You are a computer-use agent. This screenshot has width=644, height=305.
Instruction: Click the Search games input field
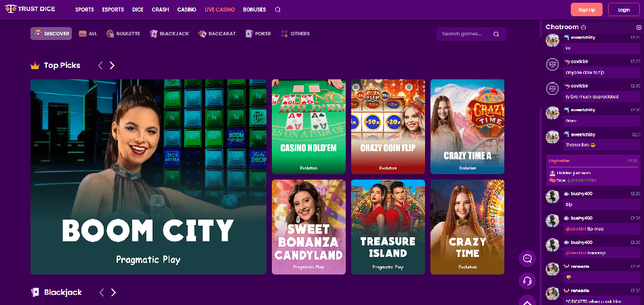click(x=471, y=34)
